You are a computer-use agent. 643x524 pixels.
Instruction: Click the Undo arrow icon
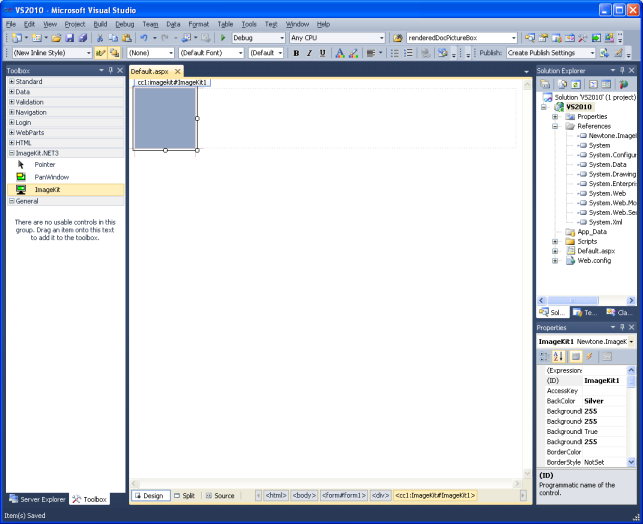click(x=144, y=38)
